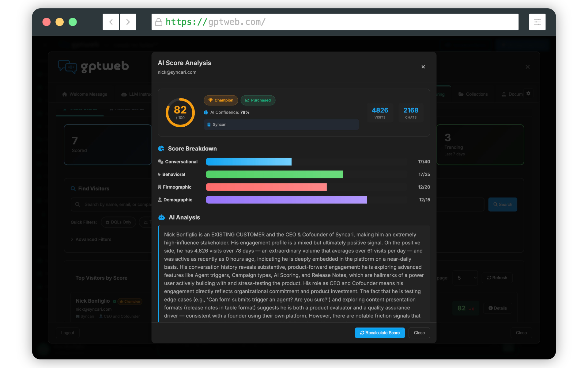Image resolution: width=588 pixels, height=368 pixels.
Task: Click the AI Confidence brain icon
Action: coord(206,113)
